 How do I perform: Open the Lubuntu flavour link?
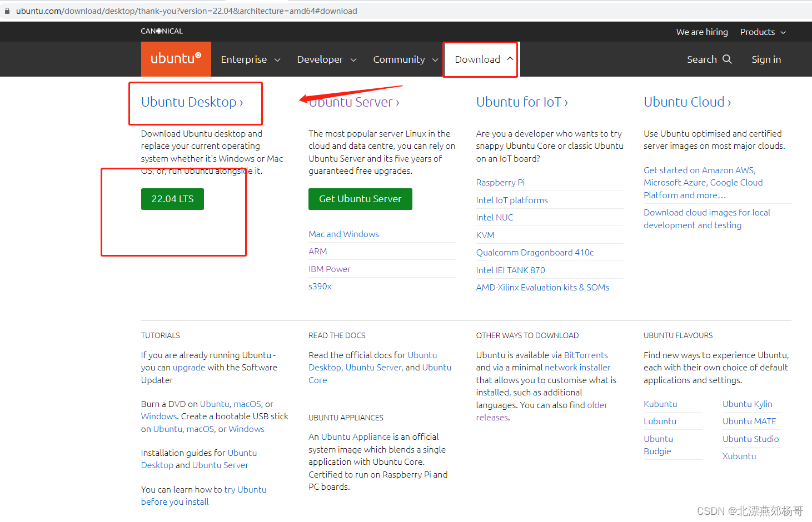pyautogui.click(x=660, y=421)
